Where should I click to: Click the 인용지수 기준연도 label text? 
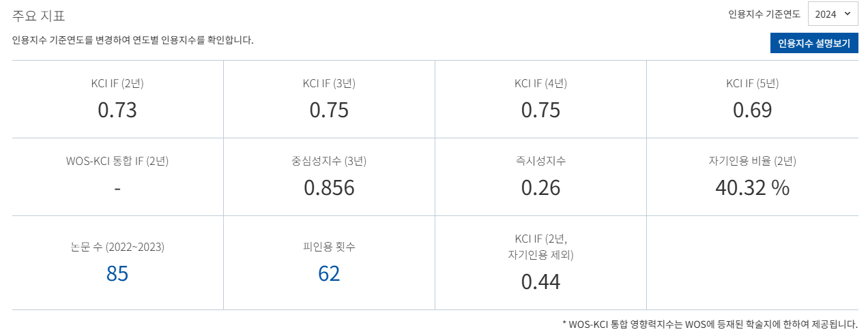[764, 14]
